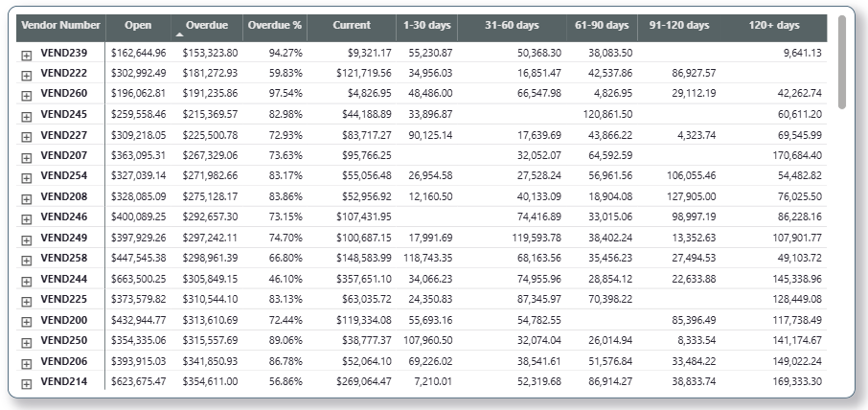Sort by 91-120 days column header

pyautogui.click(x=678, y=26)
